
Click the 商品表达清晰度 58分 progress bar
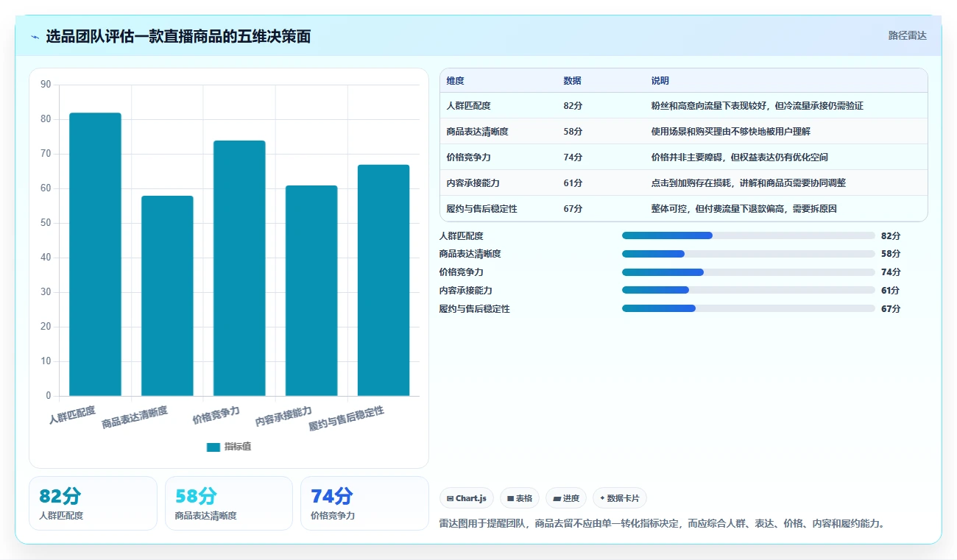click(748, 254)
